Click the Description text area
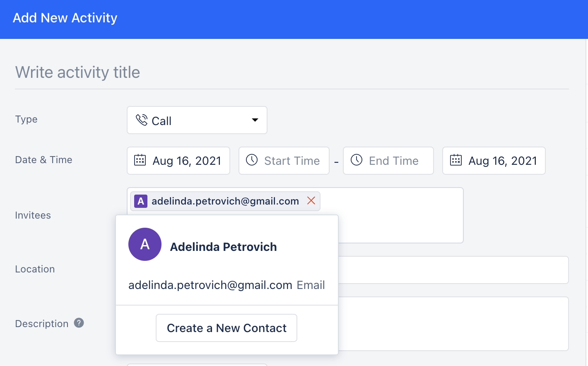 pos(453,324)
